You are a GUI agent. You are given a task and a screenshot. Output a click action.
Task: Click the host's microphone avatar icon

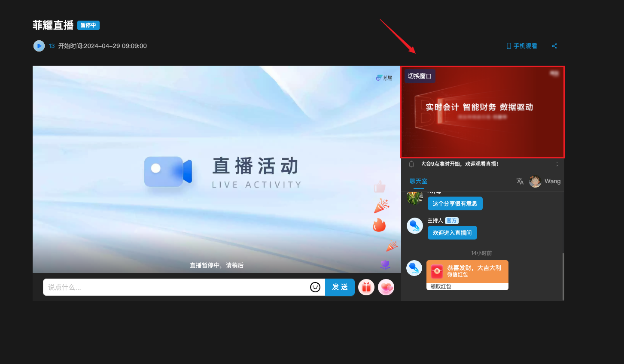point(415,226)
